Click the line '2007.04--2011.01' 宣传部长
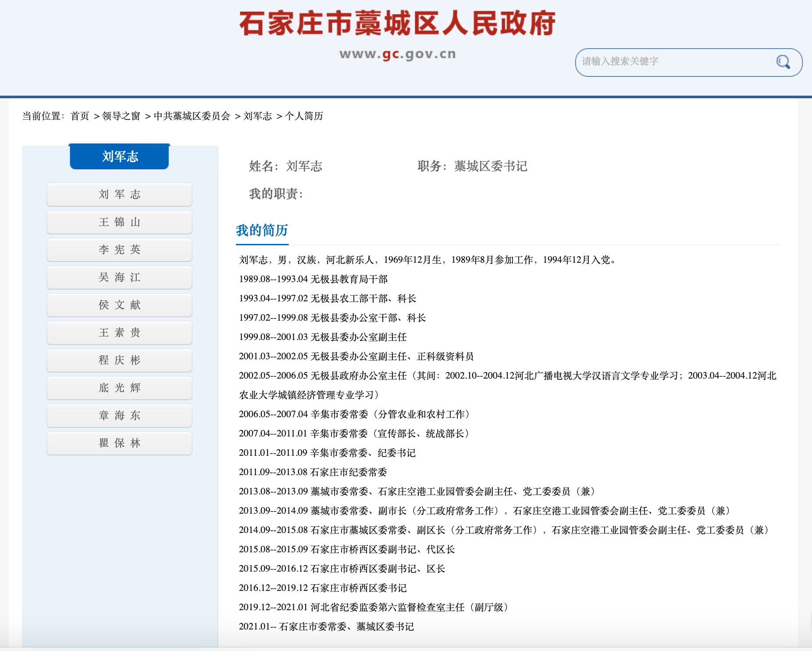 point(356,433)
